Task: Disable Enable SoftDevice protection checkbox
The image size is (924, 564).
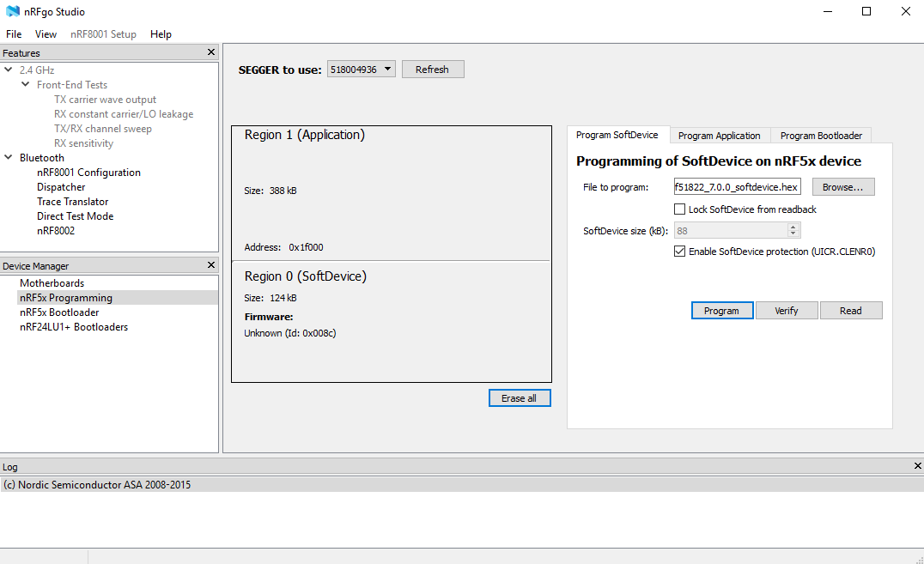Action: pos(679,252)
